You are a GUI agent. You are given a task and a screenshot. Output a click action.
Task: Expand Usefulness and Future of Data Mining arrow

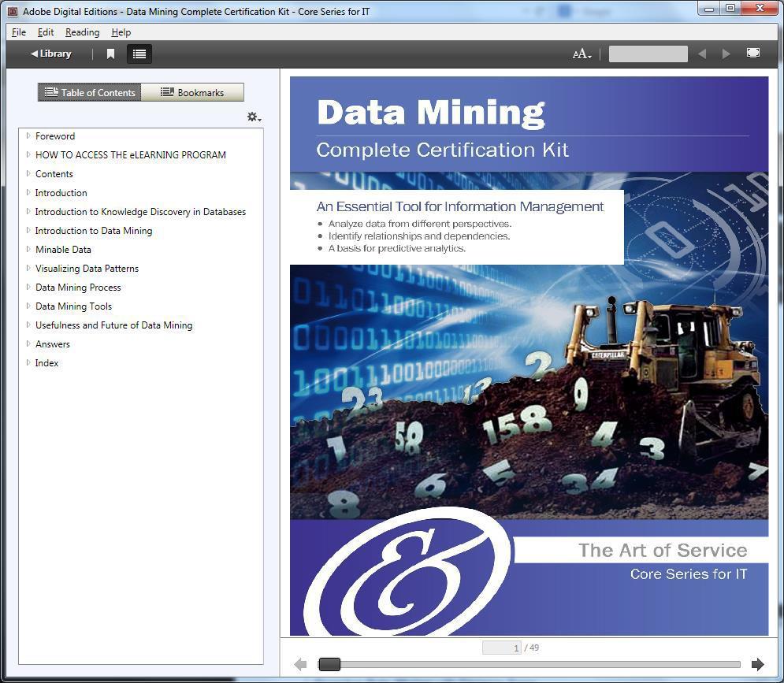(28, 325)
